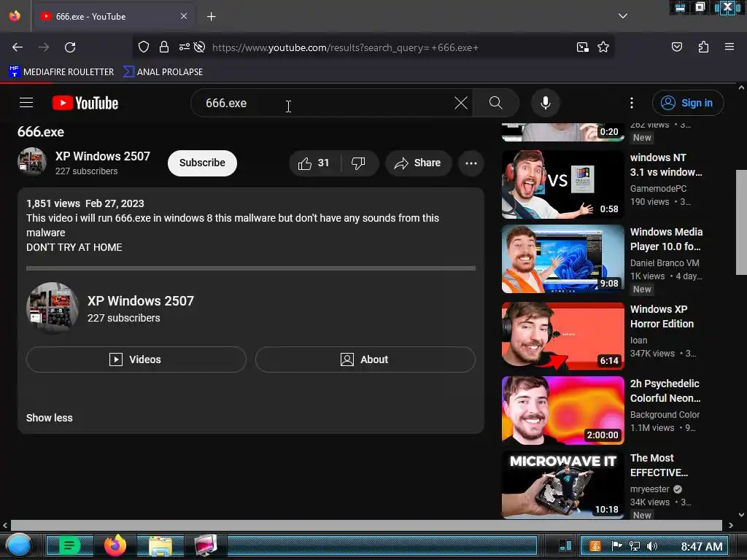Screen dimensions: 747x560
Task: Like the video with thumbs up
Action: [x=314, y=163]
